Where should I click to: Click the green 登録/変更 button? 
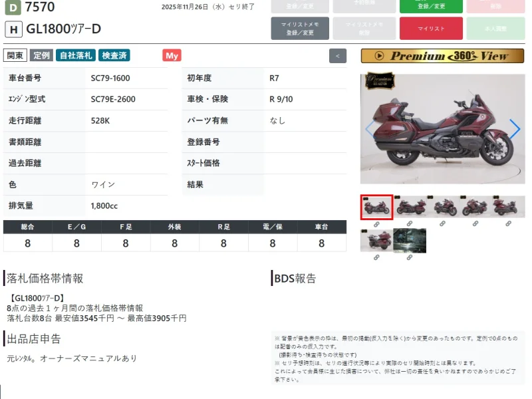(x=431, y=6)
